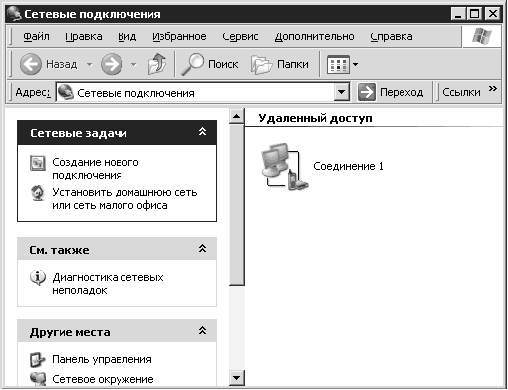The width and height of the screenshot is (508, 390).
Task: Minimize the Сетевые подключения window
Action: (458, 14)
